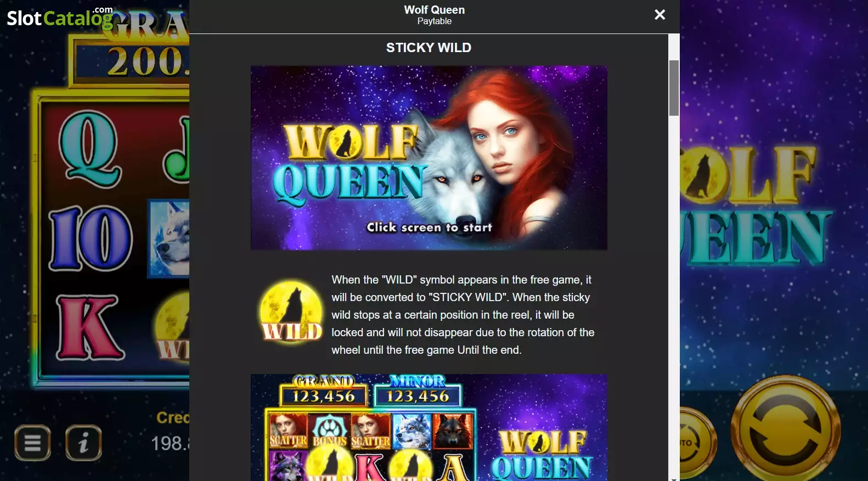The width and height of the screenshot is (868, 481).
Task: Click the STICKY WILD heading
Action: 429,48
